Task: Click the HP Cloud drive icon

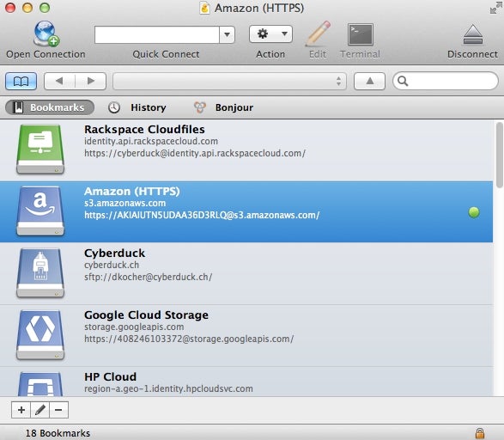Action: pos(40,384)
